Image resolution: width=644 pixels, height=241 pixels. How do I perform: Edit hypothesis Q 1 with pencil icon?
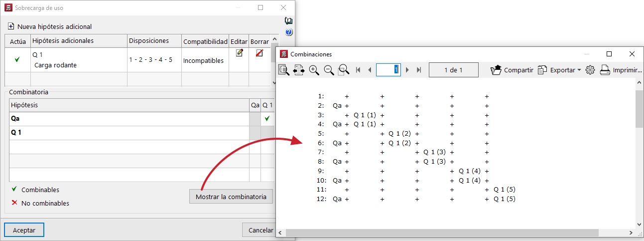pyautogui.click(x=239, y=53)
